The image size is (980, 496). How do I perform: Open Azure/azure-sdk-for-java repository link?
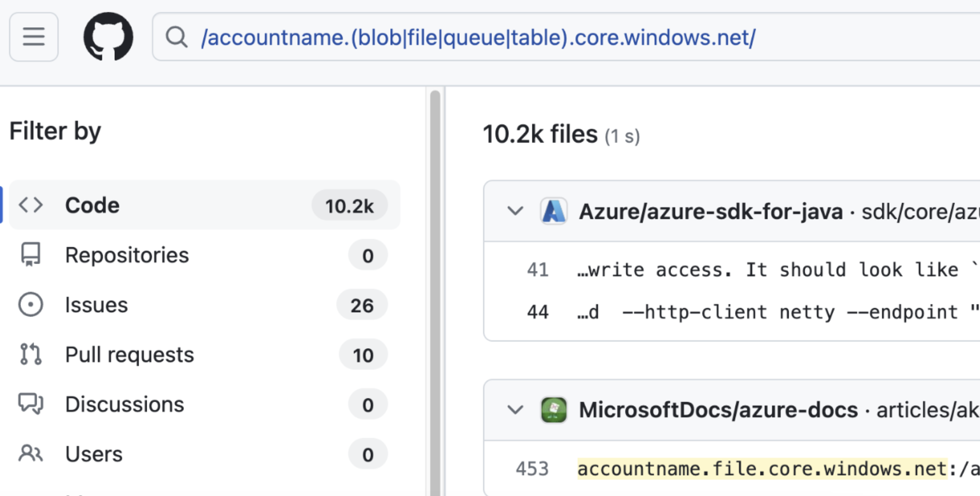(710, 211)
